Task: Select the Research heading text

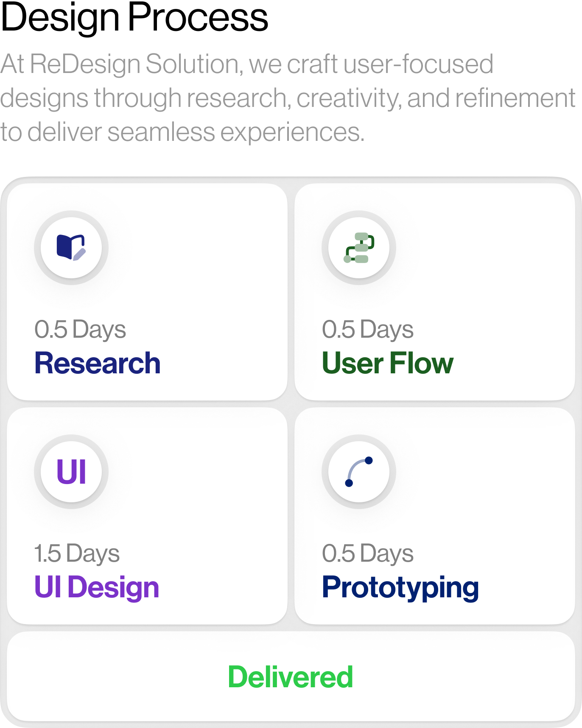Action: pos(98,363)
